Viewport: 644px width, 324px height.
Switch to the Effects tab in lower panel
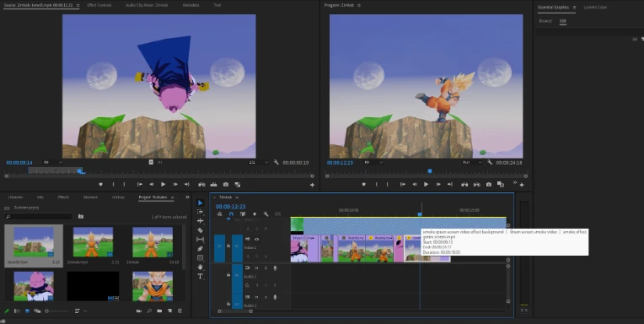(63, 197)
